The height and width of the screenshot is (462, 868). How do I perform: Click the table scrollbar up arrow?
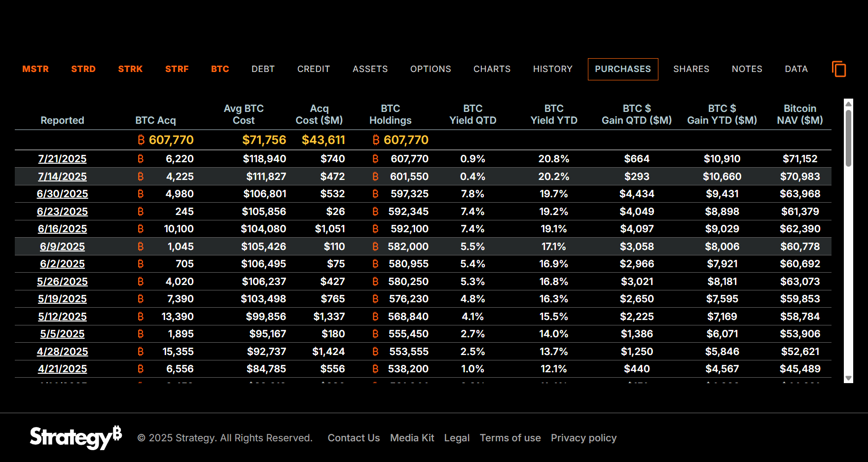click(x=848, y=104)
